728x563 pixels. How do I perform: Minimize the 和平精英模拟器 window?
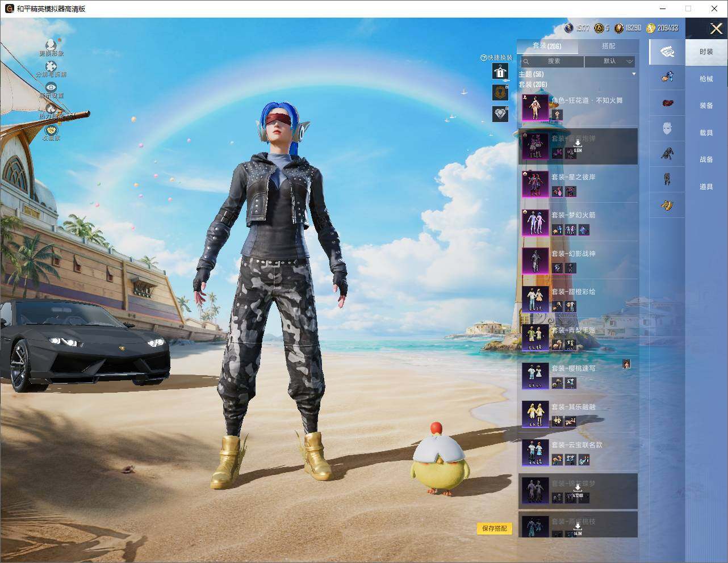point(663,9)
